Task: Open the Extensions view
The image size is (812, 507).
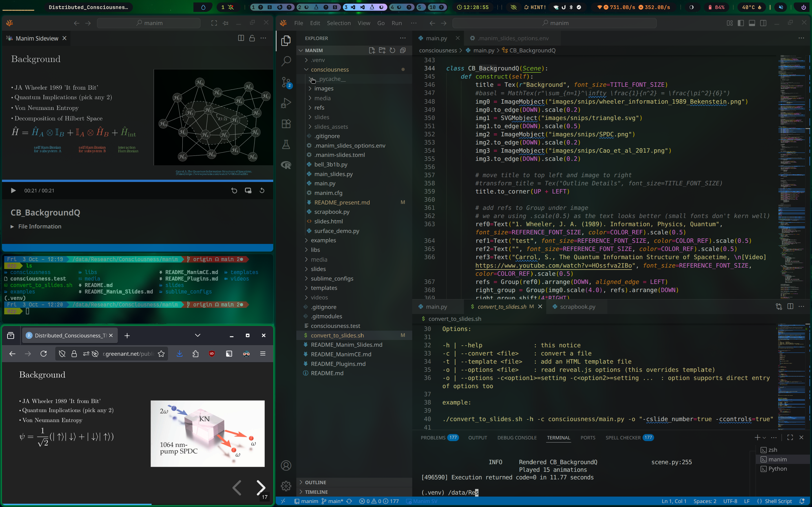Action: coord(286,124)
